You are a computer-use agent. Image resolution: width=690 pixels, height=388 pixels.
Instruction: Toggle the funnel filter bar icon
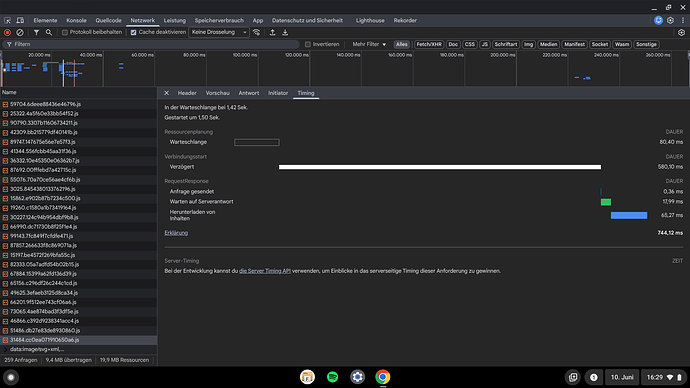[x=37, y=33]
